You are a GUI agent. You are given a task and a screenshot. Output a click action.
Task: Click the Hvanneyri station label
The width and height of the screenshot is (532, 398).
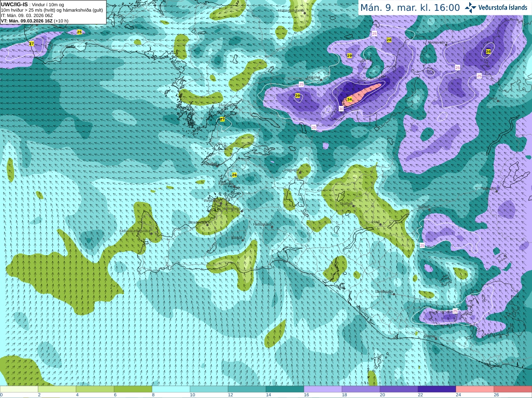tap(227, 105)
